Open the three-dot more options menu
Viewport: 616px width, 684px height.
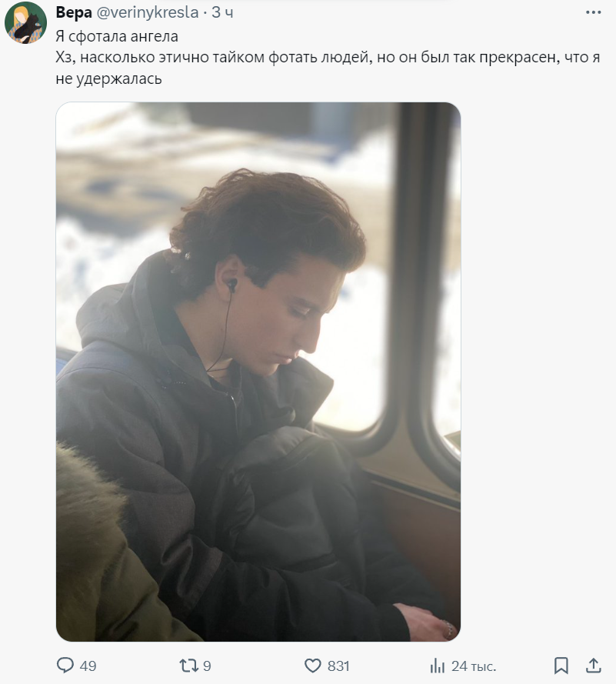[594, 12]
